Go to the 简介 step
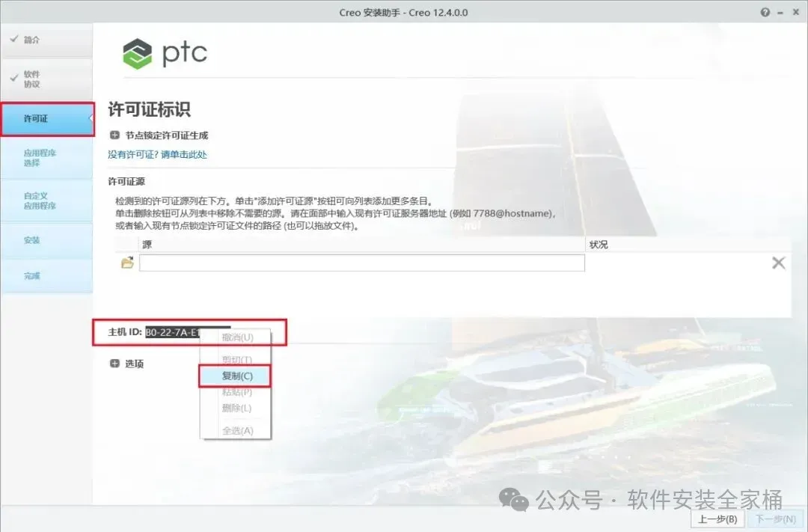Viewport: 808px width, 532px height. pyautogui.click(x=46, y=40)
